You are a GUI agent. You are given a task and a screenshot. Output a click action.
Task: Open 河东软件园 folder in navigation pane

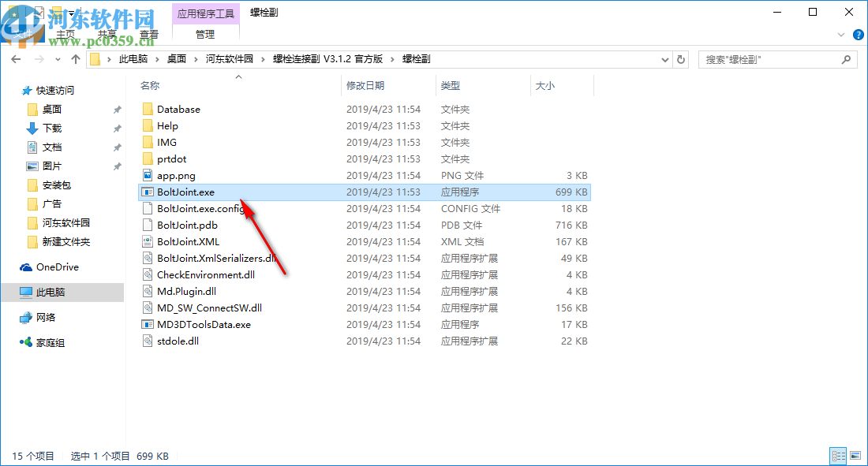[65, 223]
